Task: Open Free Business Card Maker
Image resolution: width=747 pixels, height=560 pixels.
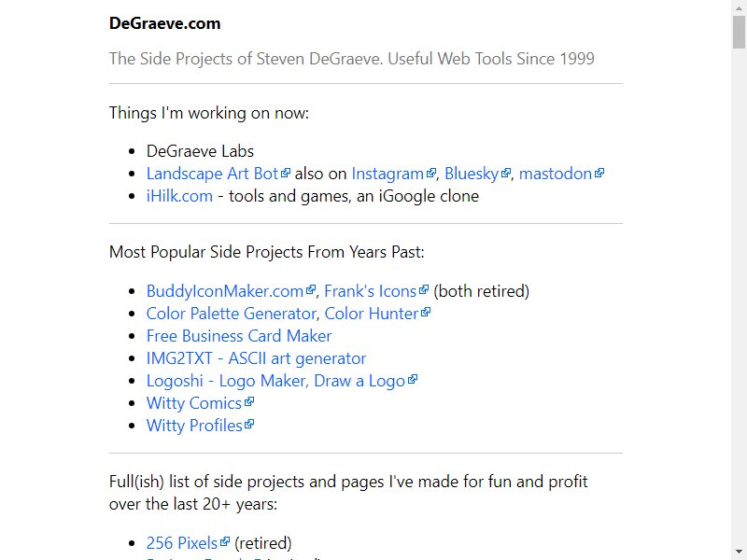Action: click(239, 336)
